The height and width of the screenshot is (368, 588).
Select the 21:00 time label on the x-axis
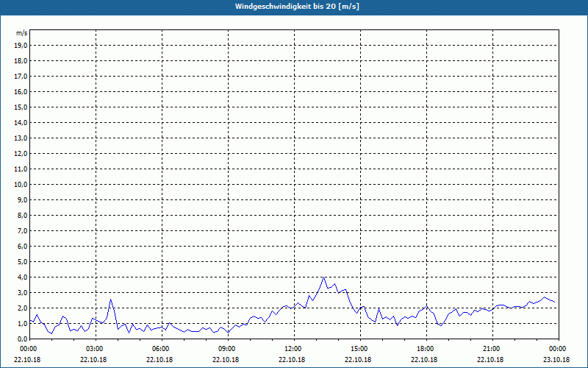pos(490,348)
